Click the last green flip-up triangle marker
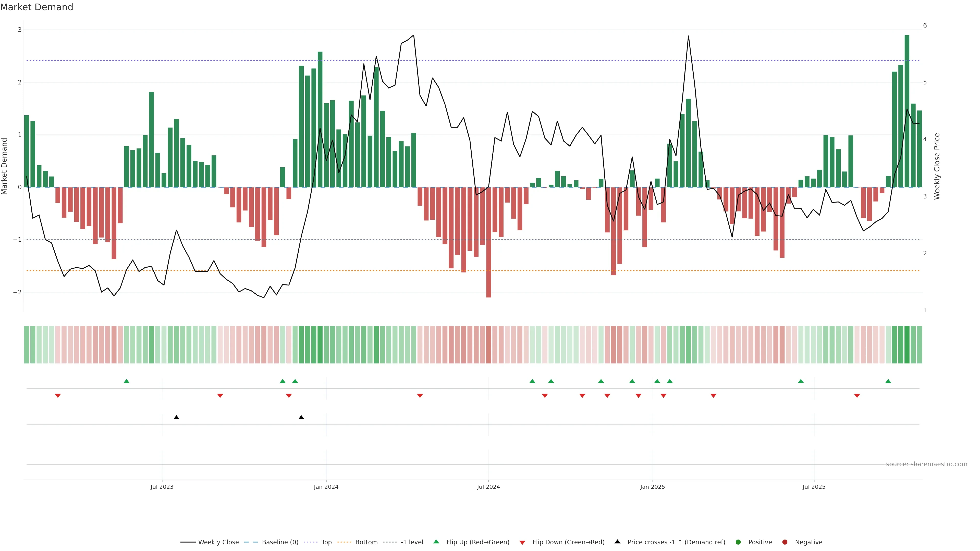 (x=888, y=381)
